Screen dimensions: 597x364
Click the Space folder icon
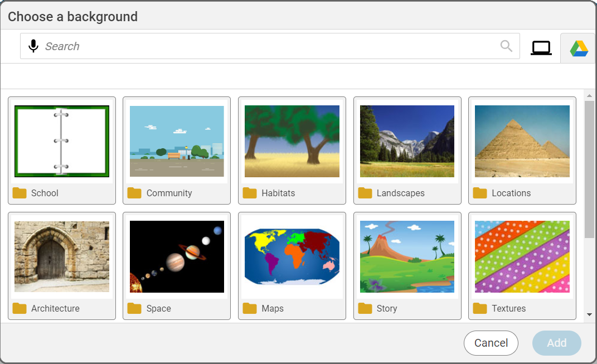(134, 308)
